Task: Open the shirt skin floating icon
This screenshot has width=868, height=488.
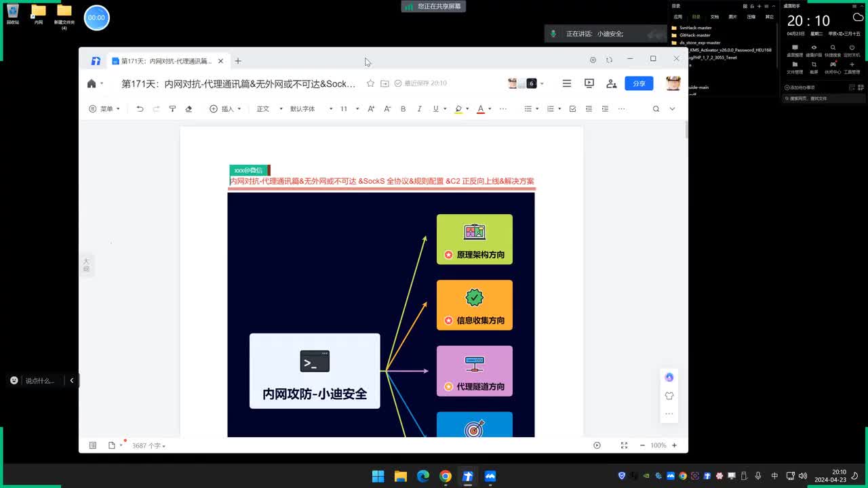Action: pyautogui.click(x=669, y=396)
